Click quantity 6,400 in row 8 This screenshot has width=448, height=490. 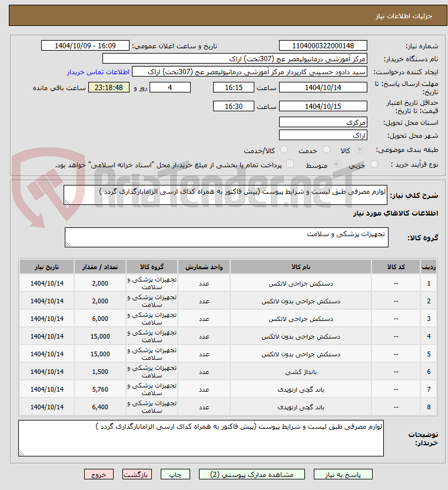100,407
